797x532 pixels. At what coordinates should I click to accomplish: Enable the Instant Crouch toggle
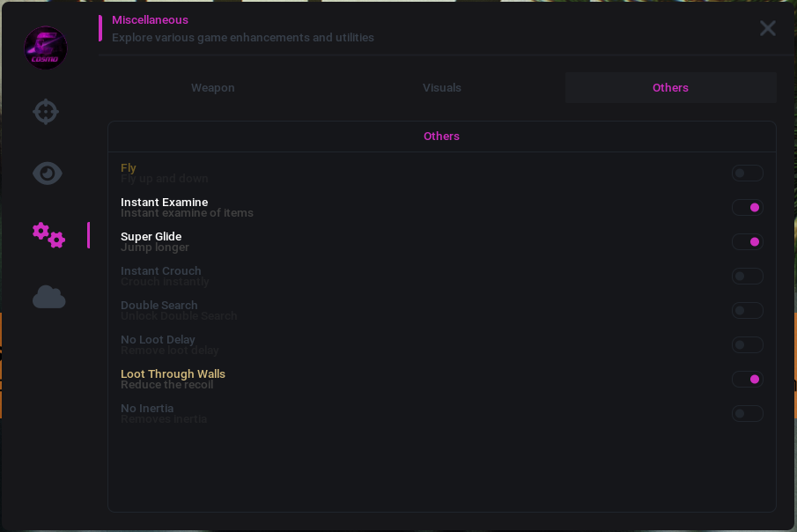pos(747,277)
